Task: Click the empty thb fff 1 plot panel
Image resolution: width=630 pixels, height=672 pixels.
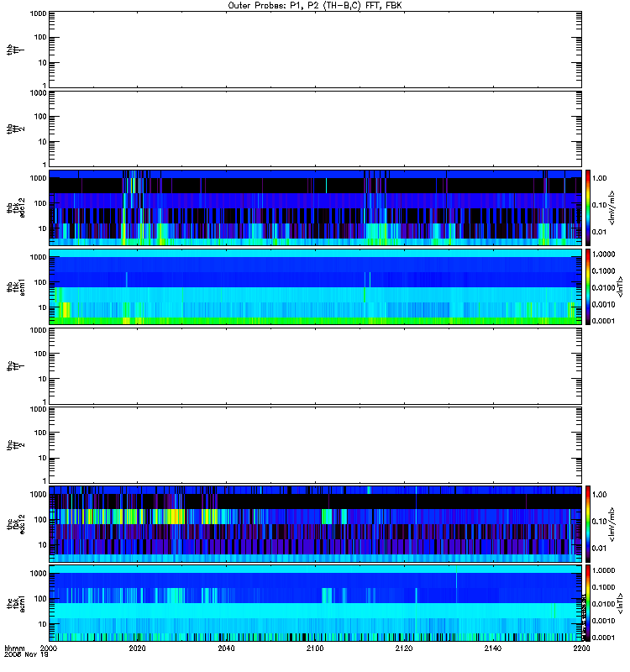Action: coord(315,50)
